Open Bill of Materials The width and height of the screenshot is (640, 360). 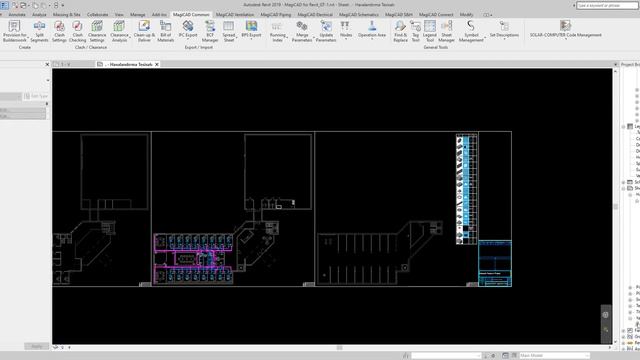pos(166,31)
